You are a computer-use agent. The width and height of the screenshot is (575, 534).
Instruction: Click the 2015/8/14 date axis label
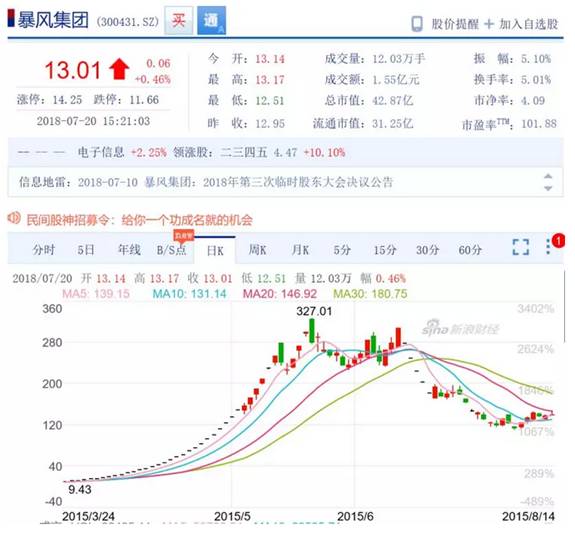pos(528,516)
